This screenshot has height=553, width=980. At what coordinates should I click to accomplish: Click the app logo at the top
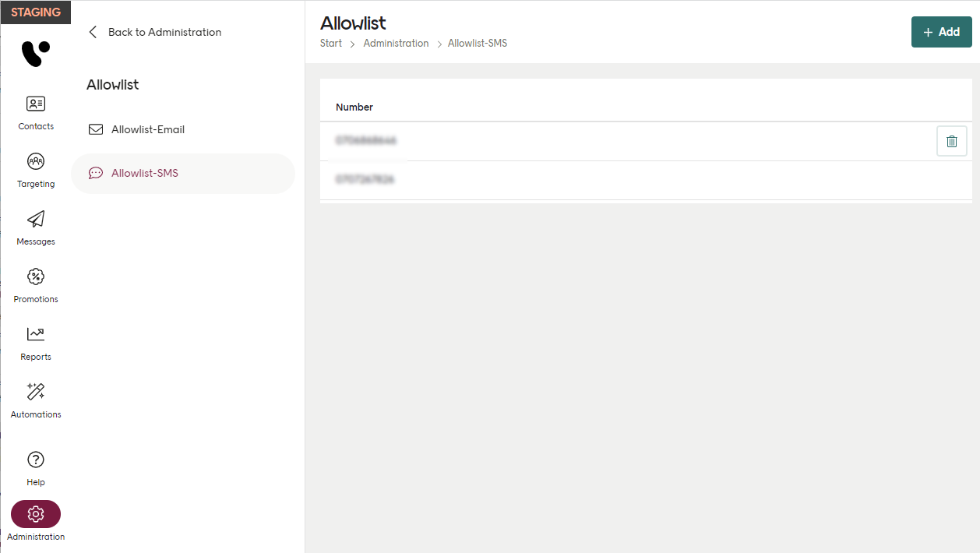[x=35, y=52]
